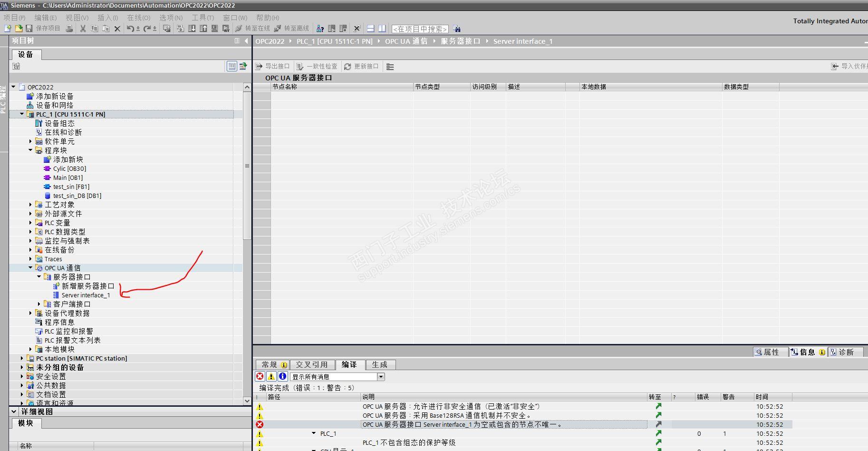Image resolution: width=868 pixels, height=451 pixels.
Task: Click the project tree top-left toolbar icon
Action: (x=16, y=66)
